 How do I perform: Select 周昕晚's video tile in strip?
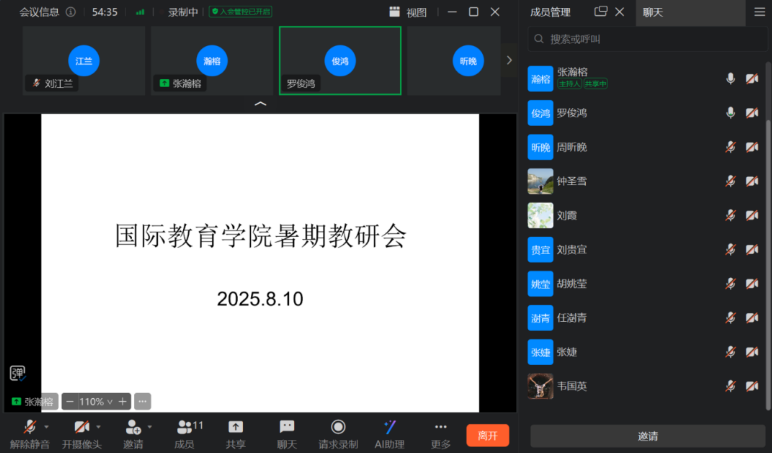[453, 60]
